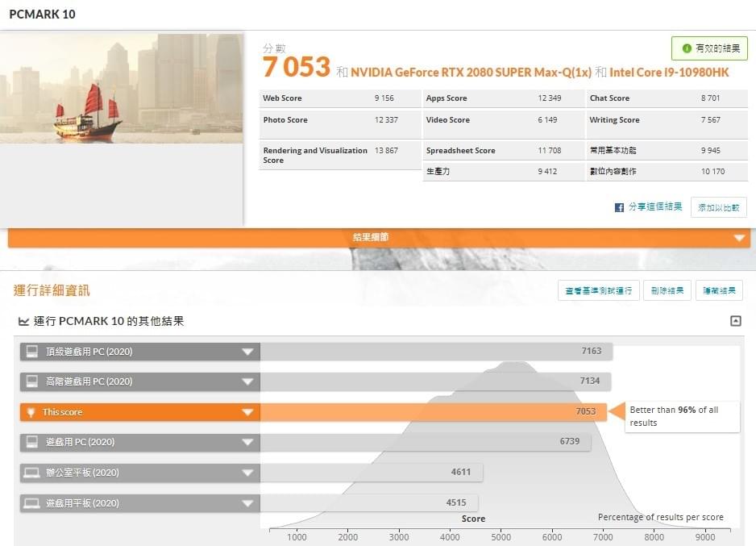Click the 添加以比較 compare button
The image size is (756, 546).
click(718, 207)
